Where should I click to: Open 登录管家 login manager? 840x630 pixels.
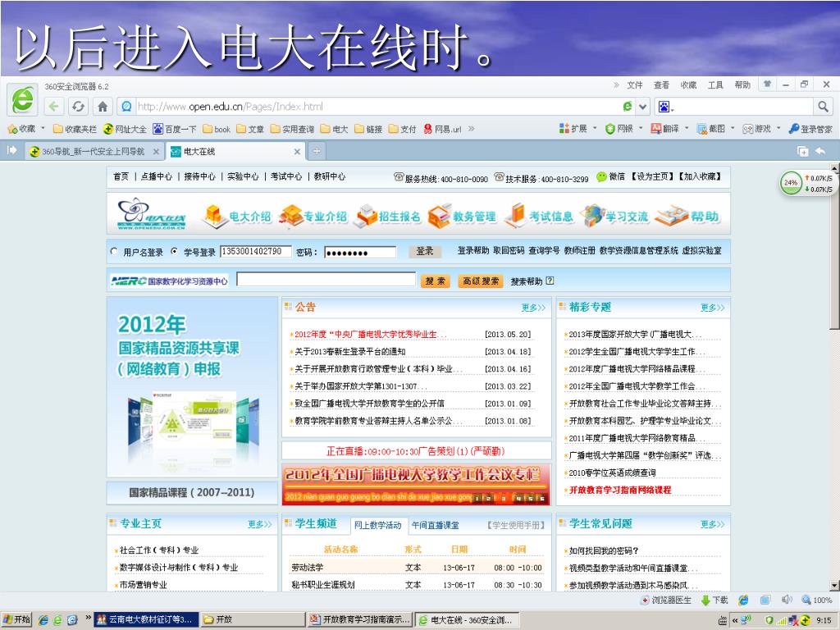click(811, 129)
